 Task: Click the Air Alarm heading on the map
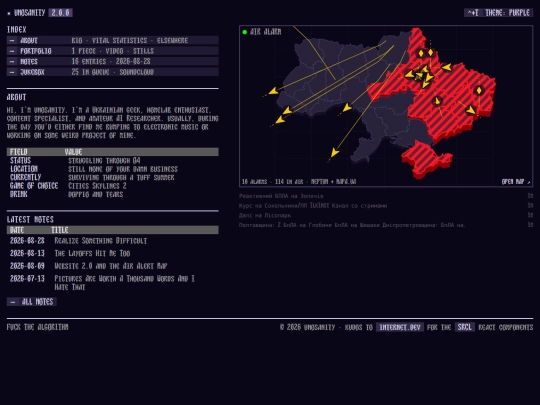click(266, 32)
